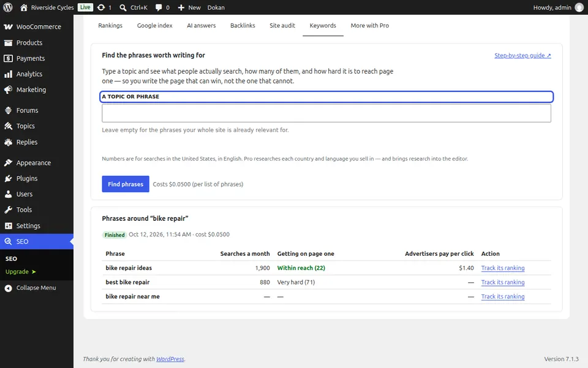Click the Payments dollar icon
The image size is (588, 368).
coord(8,59)
